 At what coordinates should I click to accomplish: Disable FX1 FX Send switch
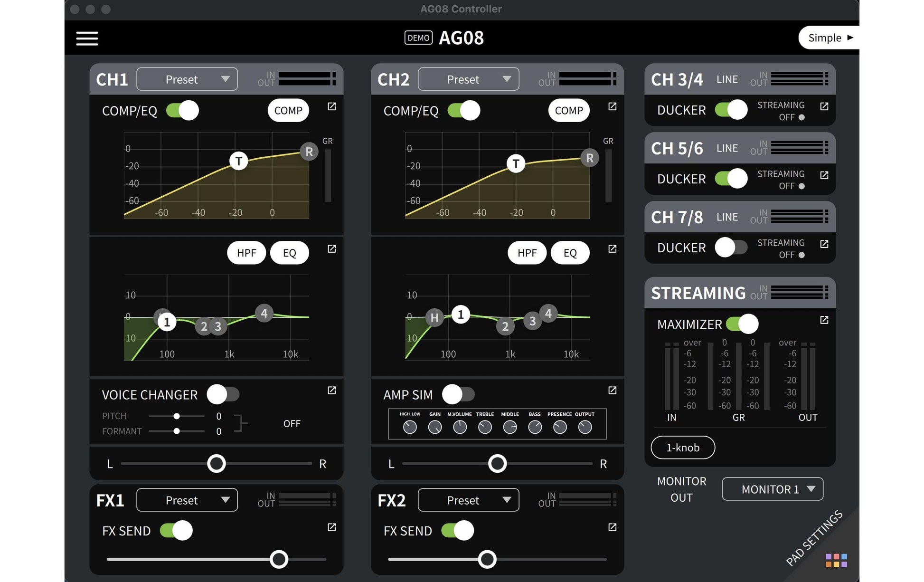[x=176, y=531]
